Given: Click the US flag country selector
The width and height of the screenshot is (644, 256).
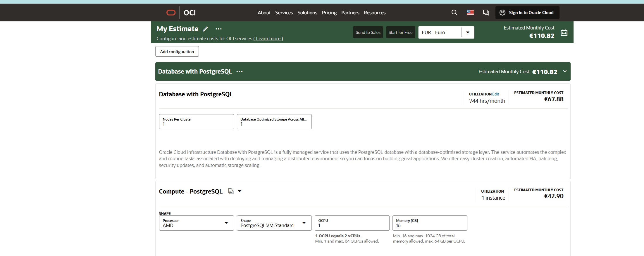Looking at the screenshot, I should [x=470, y=13].
